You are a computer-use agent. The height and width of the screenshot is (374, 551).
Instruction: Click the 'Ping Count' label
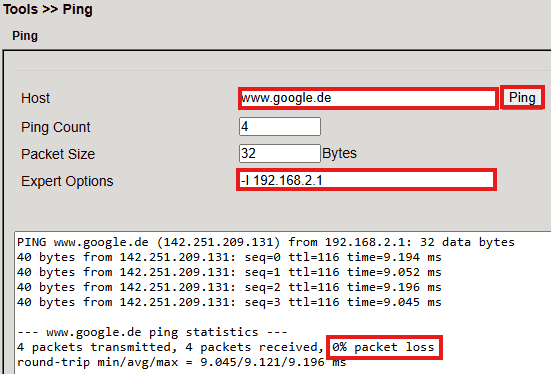click(56, 127)
